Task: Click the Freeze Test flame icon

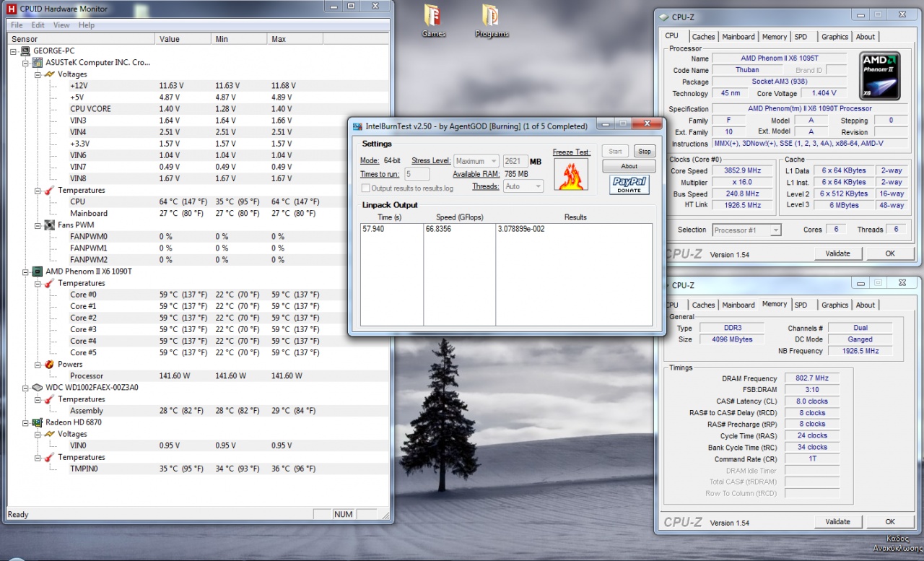Action: [571, 175]
